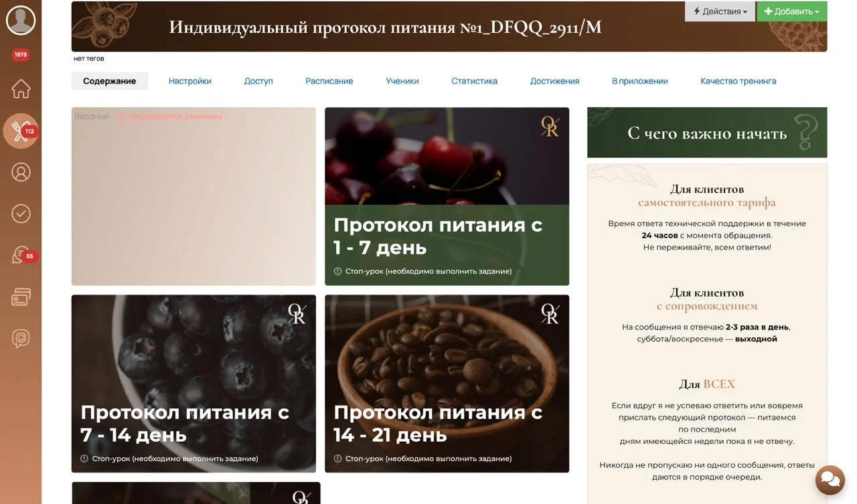This screenshot has height=504, width=857.
Task: Switch to the Настройки tab
Action: coord(189,80)
